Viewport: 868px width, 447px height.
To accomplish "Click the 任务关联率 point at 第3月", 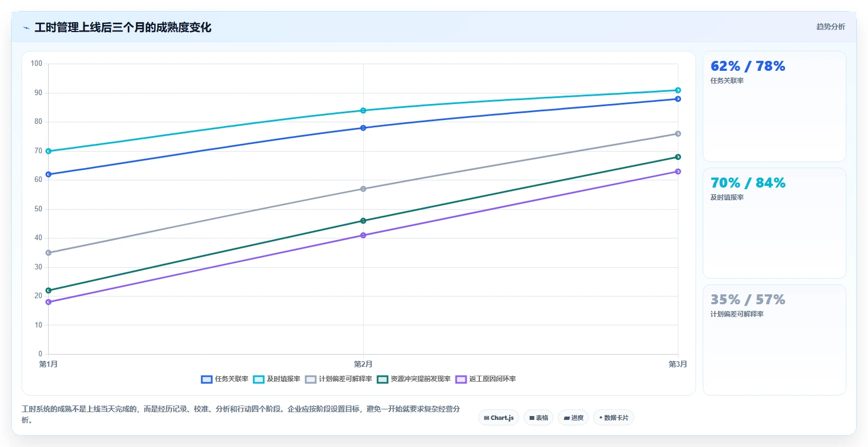I will [x=678, y=99].
